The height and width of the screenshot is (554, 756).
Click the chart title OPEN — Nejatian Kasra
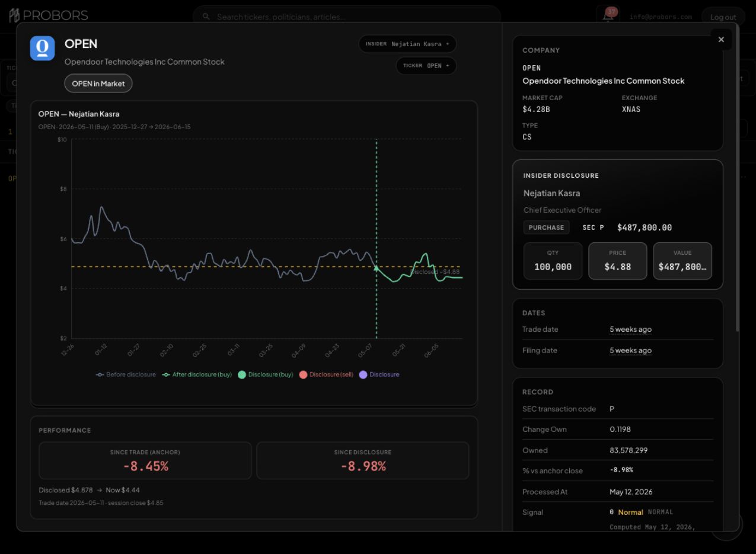pos(79,114)
